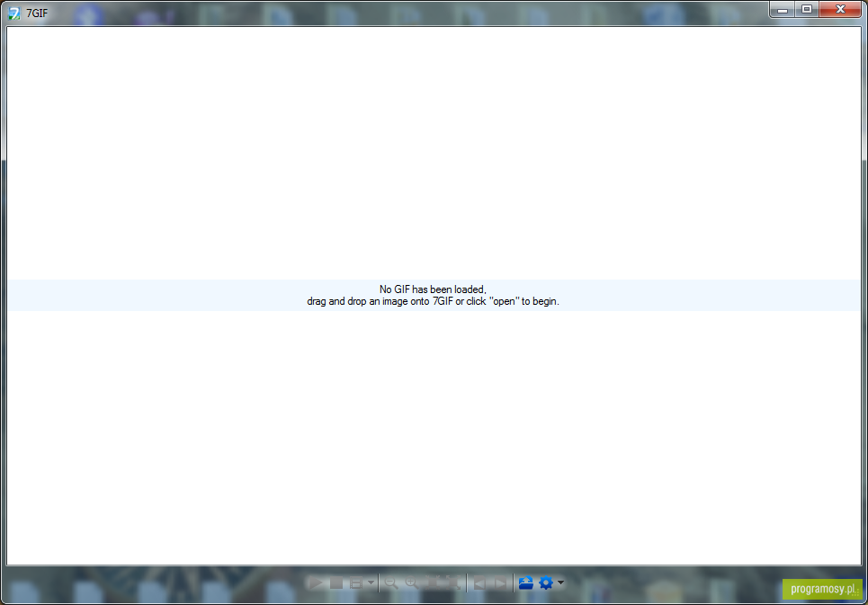The image size is (868, 605).
Task: Go to the previous frame arrow
Action: click(x=480, y=583)
